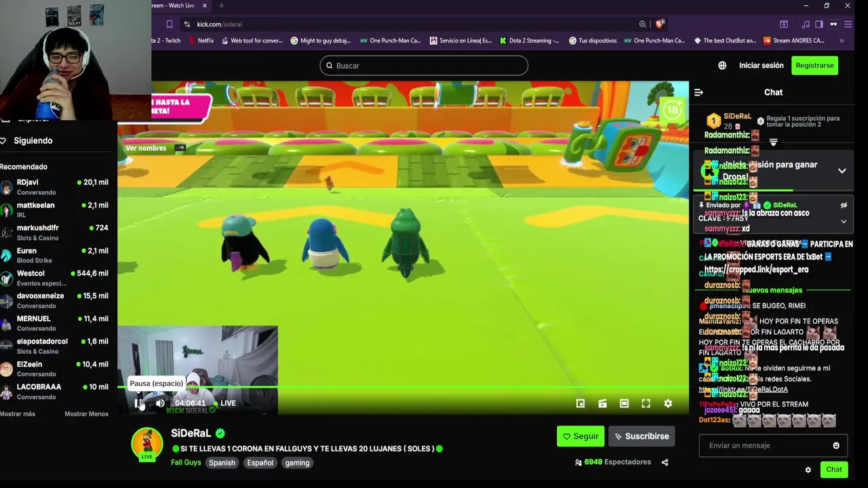Viewport: 868px width, 488px height.
Task: Open the emoji picker in chat
Action: coord(836,445)
